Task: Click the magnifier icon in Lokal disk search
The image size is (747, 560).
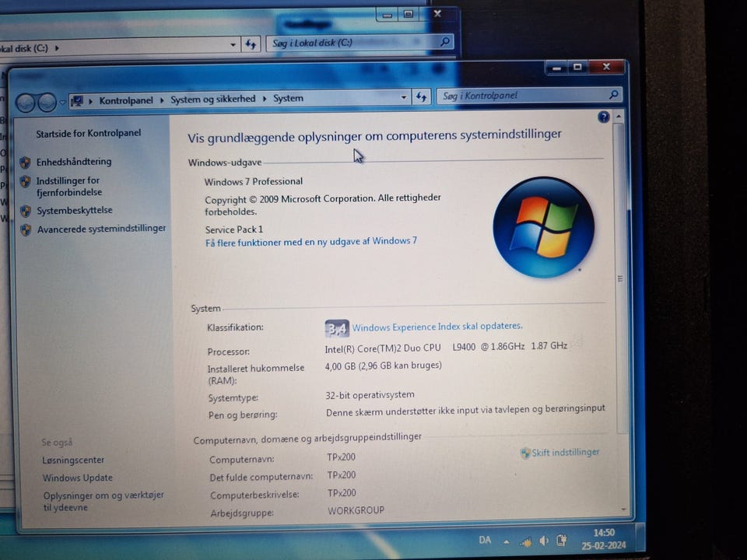Action: (x=444, y=41)
